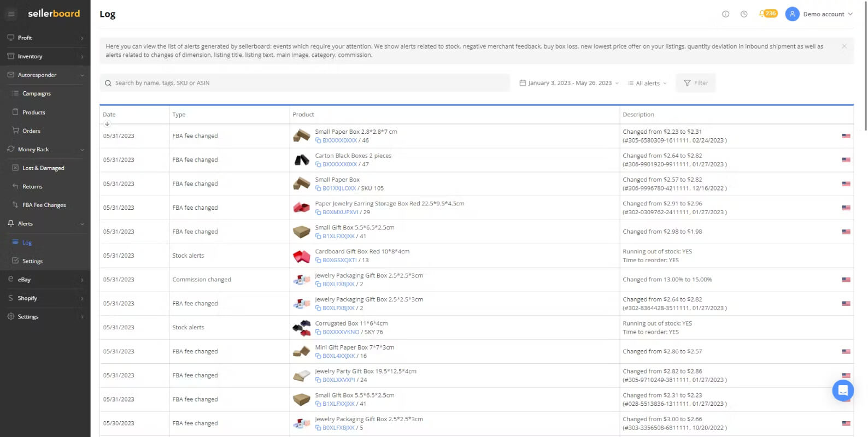868x437 pixels.
Task: Open the info icon in header
Action: pos(725,14)
